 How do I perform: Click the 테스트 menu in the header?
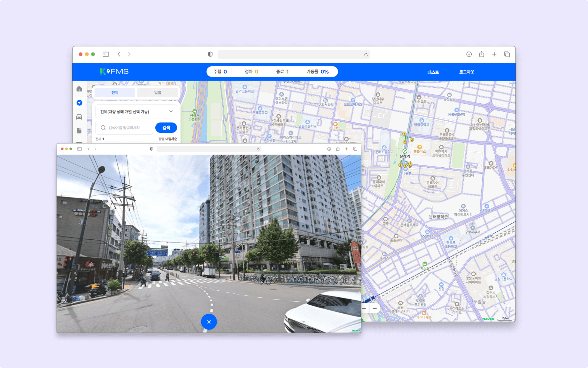pos(433,72)
